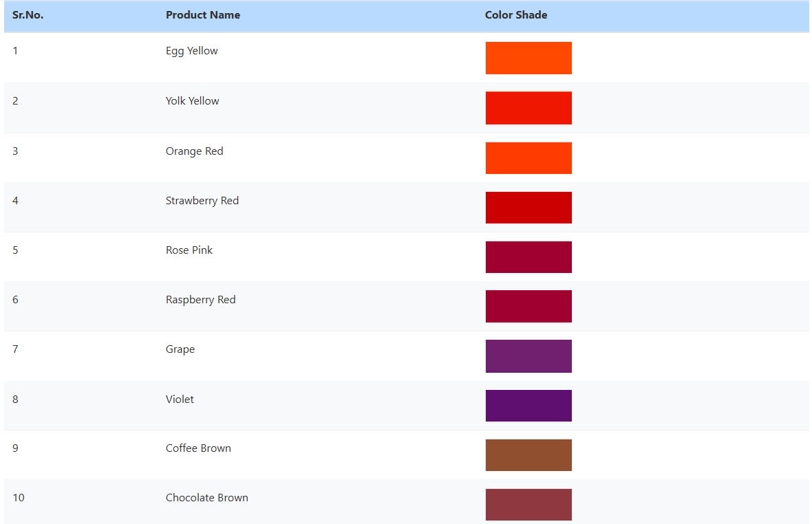Click the Coffee Brown product name
This screenshot has height=524, width=812.
click(198, 448)
